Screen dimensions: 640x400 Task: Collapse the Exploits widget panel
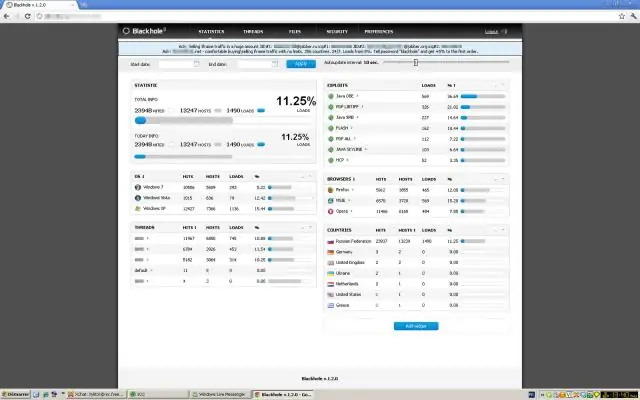coord(495,85)
